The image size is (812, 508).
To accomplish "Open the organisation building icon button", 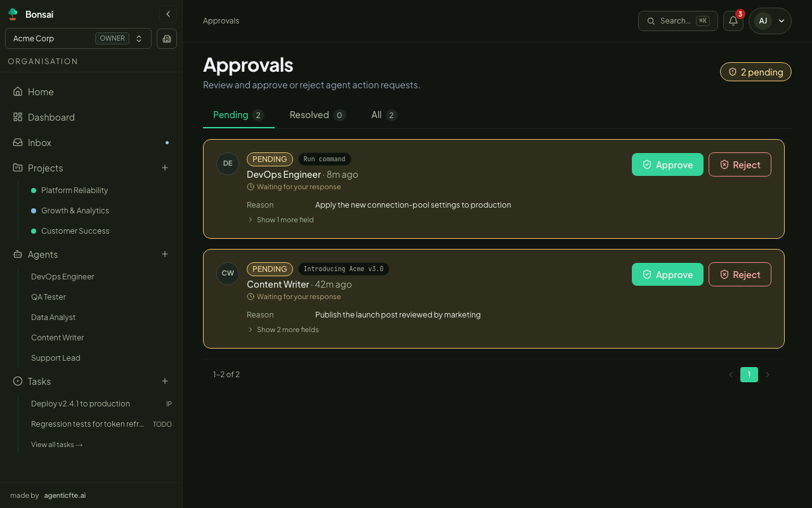I will [x=167, y=39].
